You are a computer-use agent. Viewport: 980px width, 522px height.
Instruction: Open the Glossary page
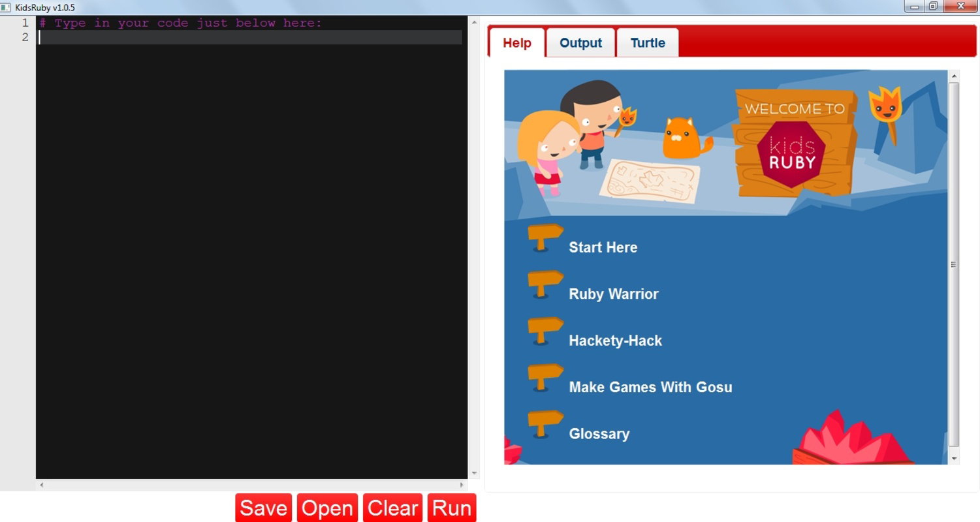click(x=599, y=434)
